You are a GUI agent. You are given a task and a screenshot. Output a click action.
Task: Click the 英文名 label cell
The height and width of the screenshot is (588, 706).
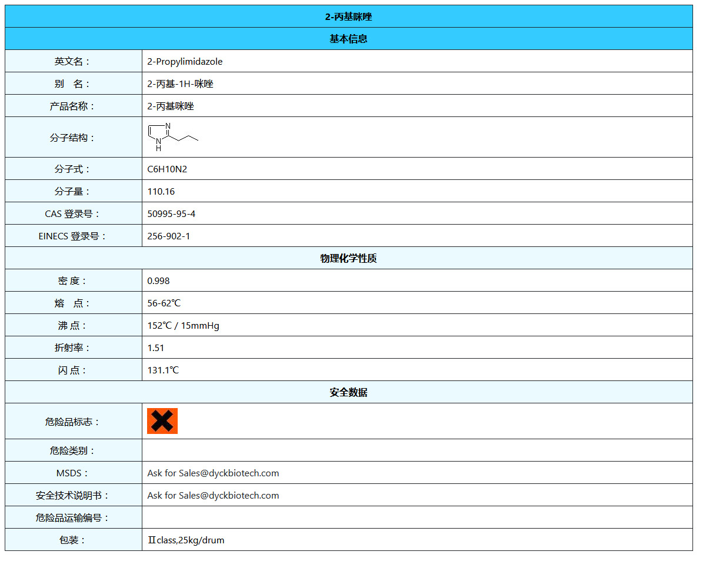74,61
